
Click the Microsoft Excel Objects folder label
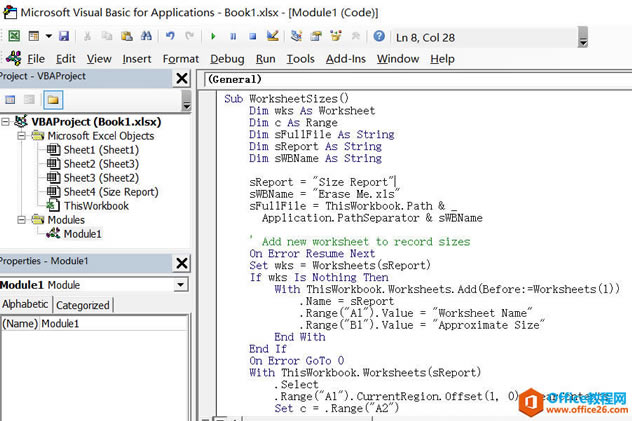pos(101,136)
